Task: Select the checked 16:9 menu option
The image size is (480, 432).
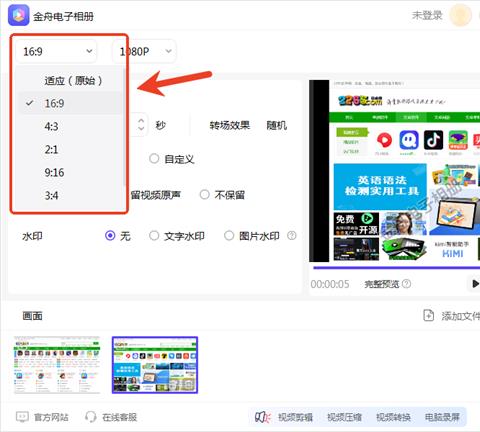Action: pos(70,103)
